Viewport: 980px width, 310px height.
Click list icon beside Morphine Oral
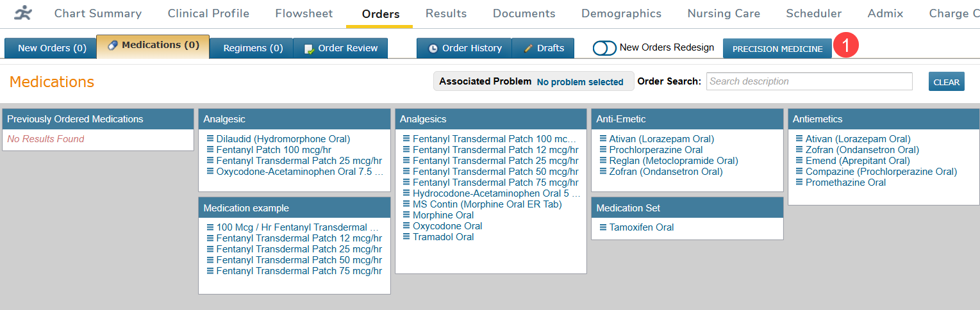coord(406,215)
